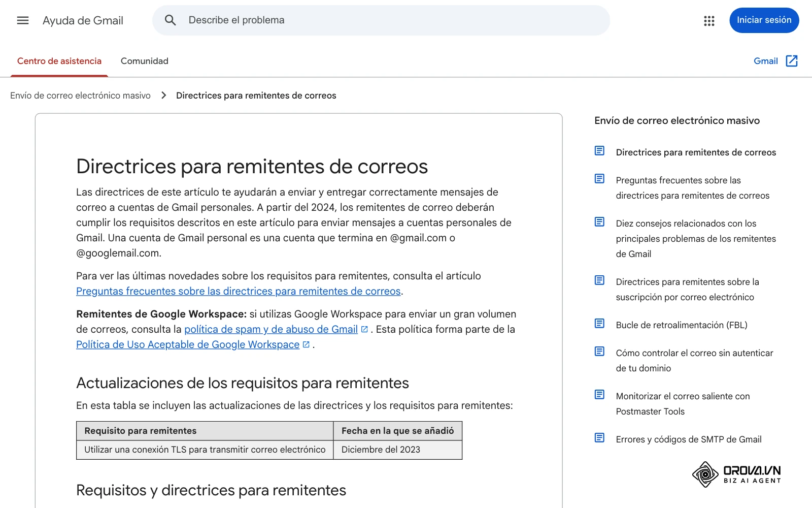Focus the Describe el problema search field
Viewport: 812px width, 508px height.
(x=381, y=20)
